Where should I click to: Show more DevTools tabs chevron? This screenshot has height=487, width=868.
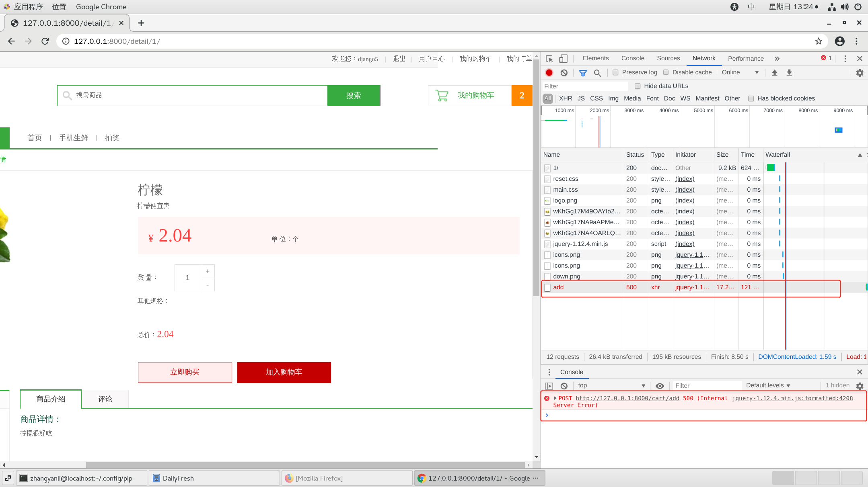click(x=777, y=59)
